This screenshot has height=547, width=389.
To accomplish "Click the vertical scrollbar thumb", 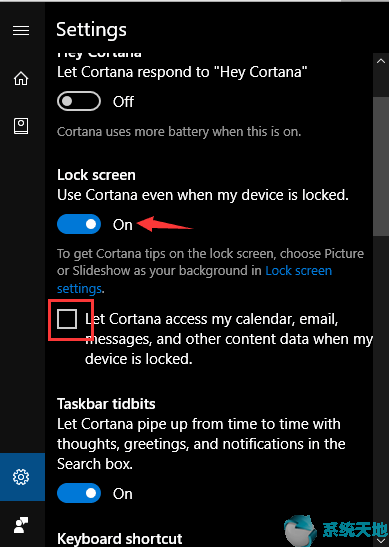I will pos(381,167).
